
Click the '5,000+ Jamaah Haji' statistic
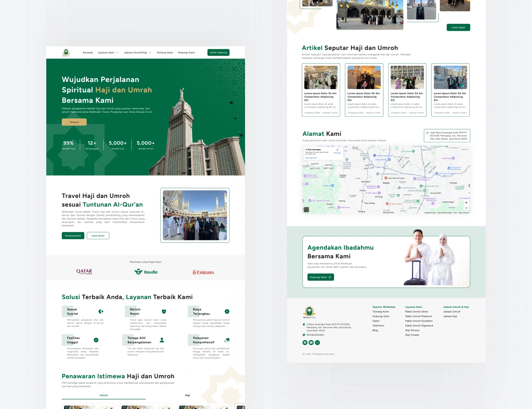pyautogui.click(x=118, y=145)
